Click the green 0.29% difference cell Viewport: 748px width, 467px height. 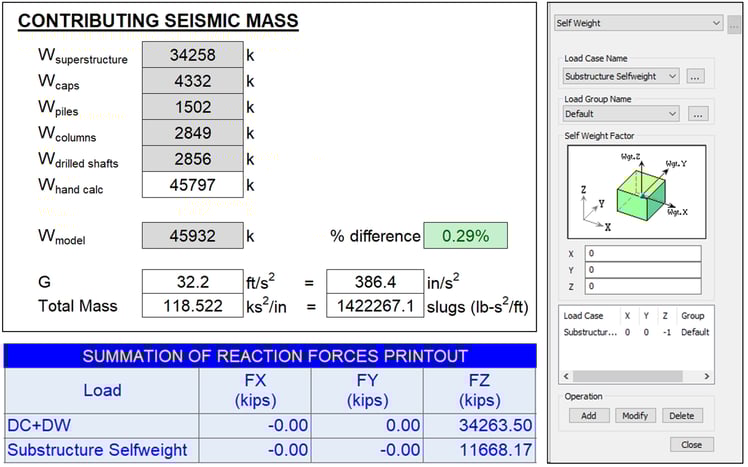click(465, 236)
